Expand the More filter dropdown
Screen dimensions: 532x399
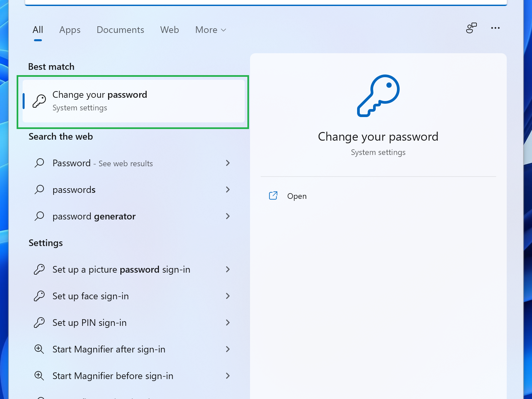210,30
